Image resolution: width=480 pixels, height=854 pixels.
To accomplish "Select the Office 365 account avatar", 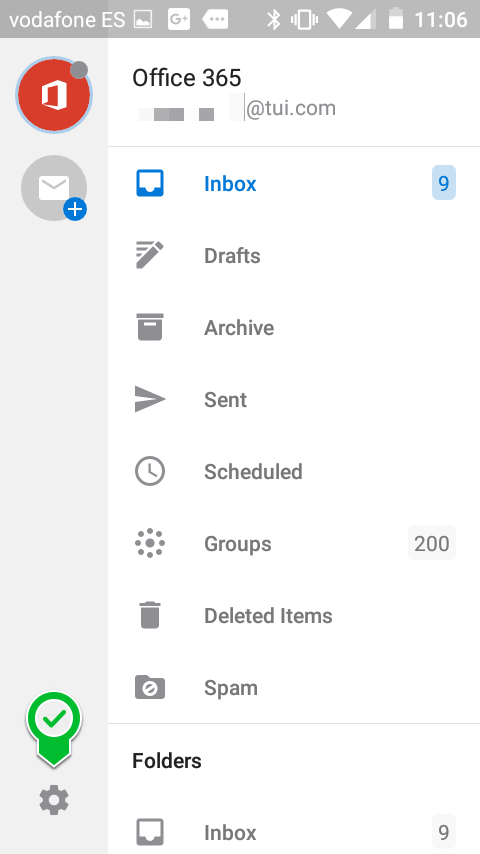I will [54, 95].
